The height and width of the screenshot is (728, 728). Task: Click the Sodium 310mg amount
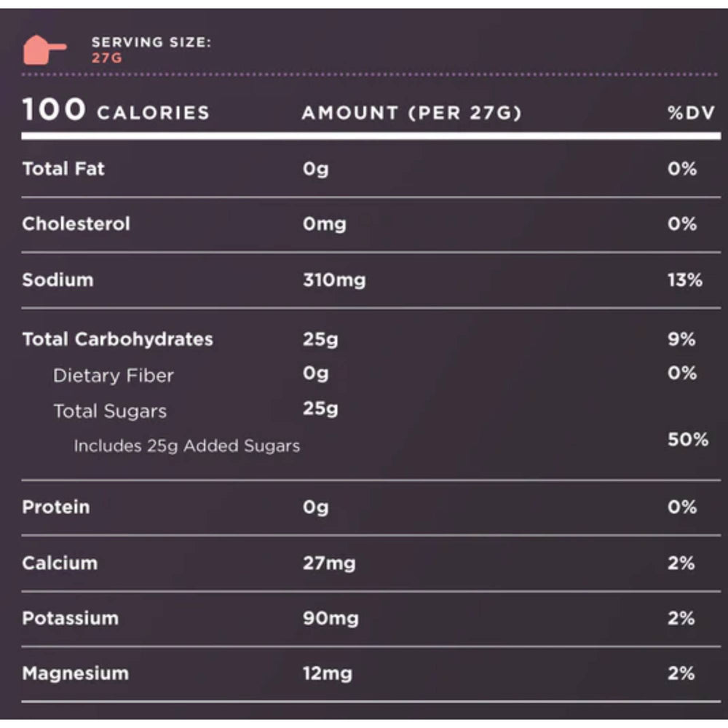point(334,280)
